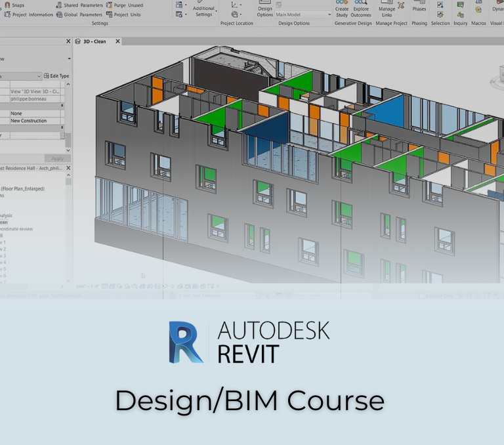The image size is (504, 445).
Task: Open Project Units settings
Action: click(123, 14)
